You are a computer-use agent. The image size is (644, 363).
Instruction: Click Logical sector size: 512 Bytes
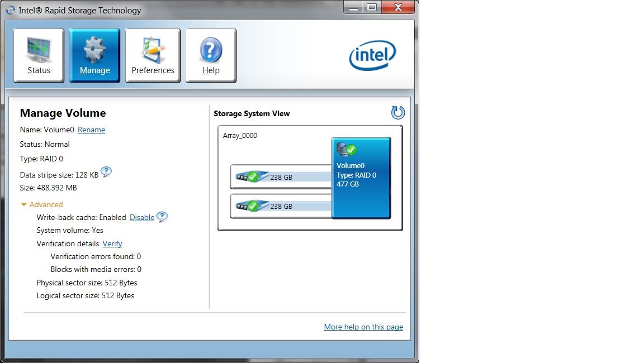[86, 296]
